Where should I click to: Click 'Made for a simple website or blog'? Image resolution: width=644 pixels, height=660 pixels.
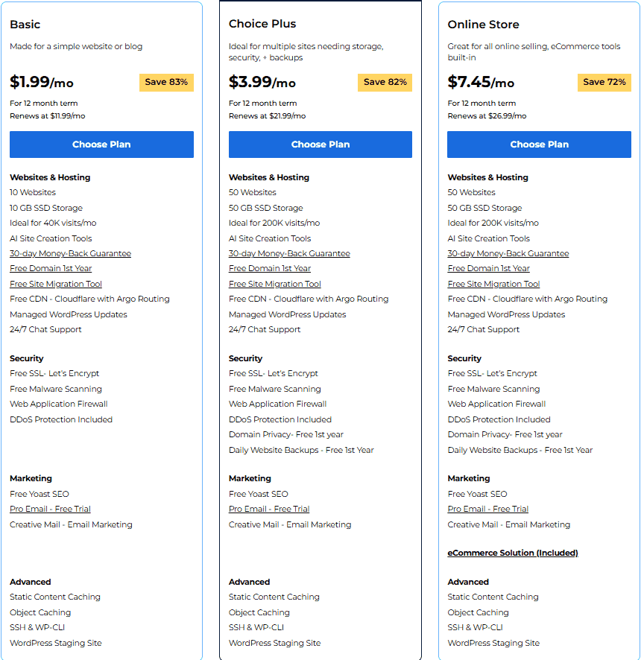(x=76, y=46)
